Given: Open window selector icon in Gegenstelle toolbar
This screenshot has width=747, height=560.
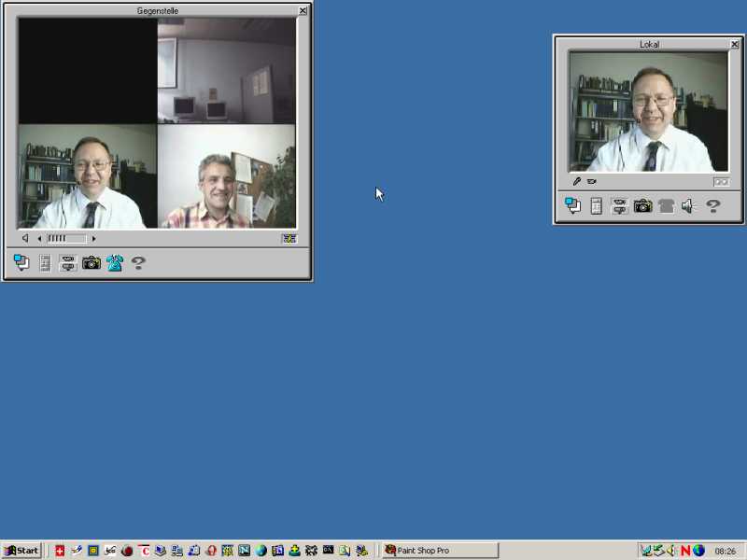Looking at the screenshot, I should 21,262.
